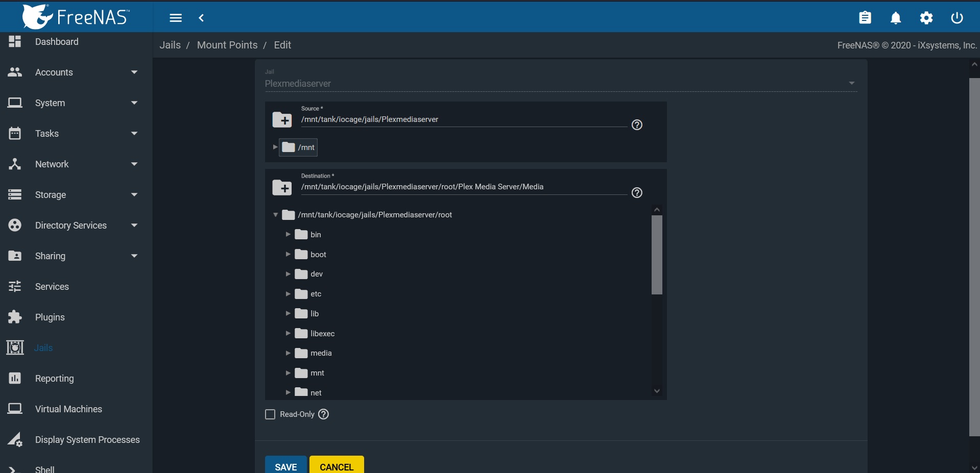The height and width of the screenshot is (473, 980).
Task: Click the Tasks calendar icon
Action: (15, 133)
